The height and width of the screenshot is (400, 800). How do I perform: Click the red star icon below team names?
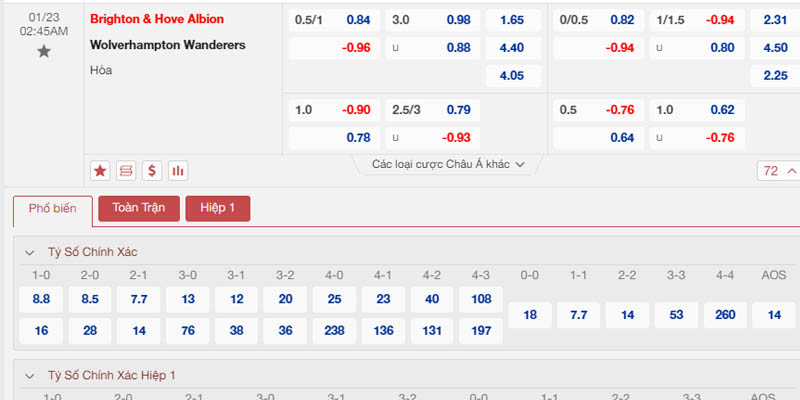(x=100, y=170)
